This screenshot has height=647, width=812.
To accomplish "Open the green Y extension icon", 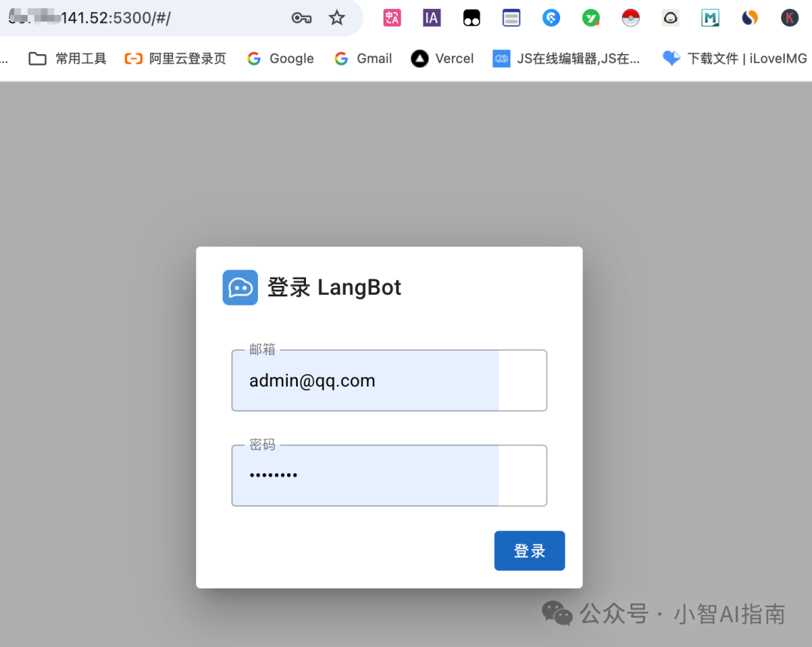I will coord(591,18).
